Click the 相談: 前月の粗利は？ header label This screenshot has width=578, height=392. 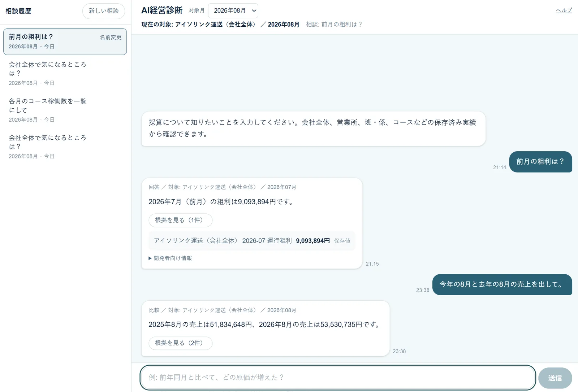tap(334, 25)
